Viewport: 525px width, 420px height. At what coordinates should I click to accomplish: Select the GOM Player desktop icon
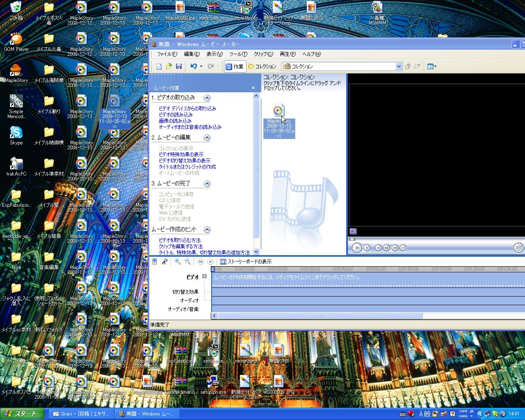pyautogui.click(x=16, y=42)
